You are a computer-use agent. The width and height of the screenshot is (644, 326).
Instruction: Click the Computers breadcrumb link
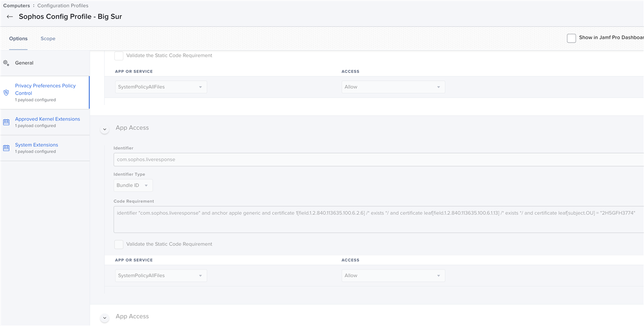(16, 6)
